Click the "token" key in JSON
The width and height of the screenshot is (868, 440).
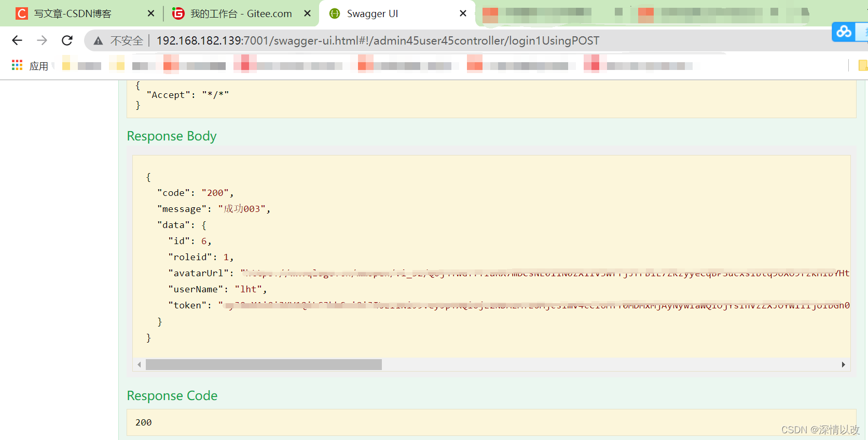187,305
